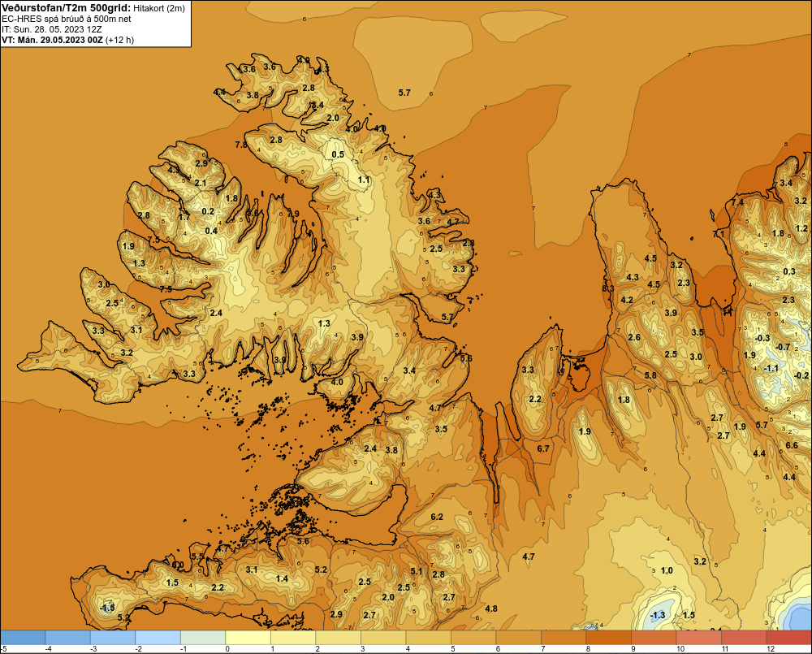Click the -0.7 temperature value

(784, 347)
